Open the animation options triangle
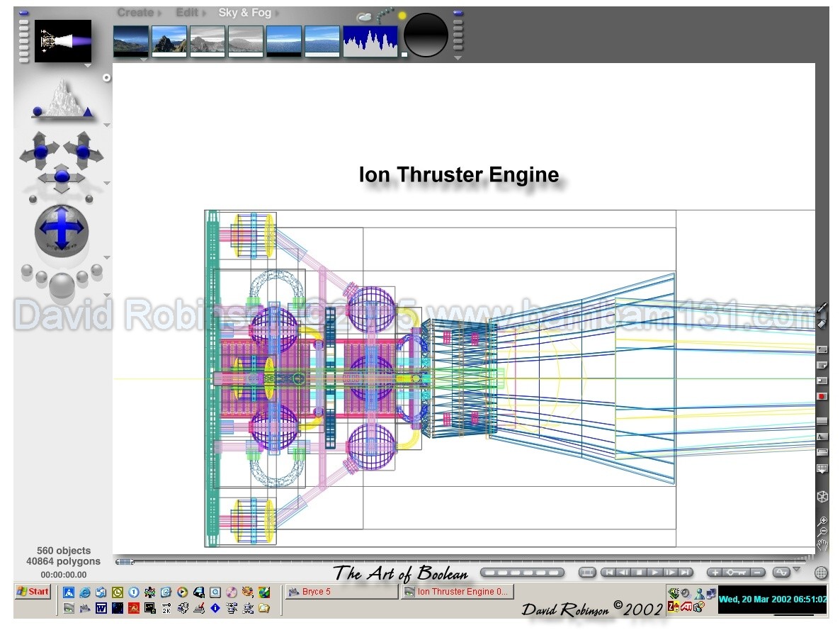 pyautogui.click(x=797, y=570)
